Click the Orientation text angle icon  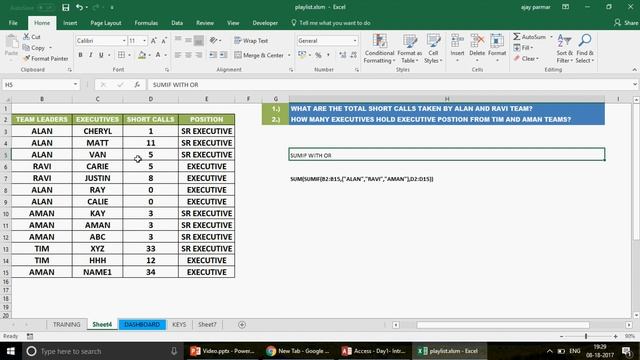pyautogui.click(x=213, y=40)
